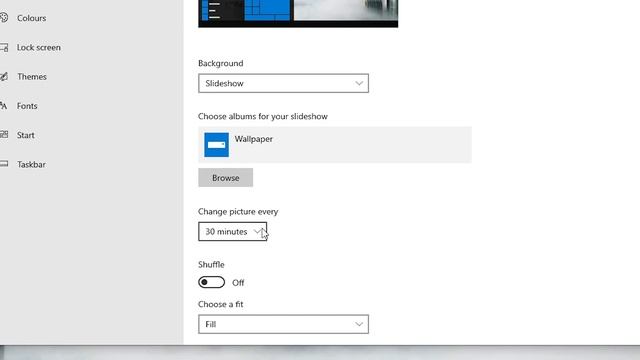The image size is (640, 360).
Task: Click the Lock screen monitor icon
Action: pyautogui.click(x=4, y=47)
